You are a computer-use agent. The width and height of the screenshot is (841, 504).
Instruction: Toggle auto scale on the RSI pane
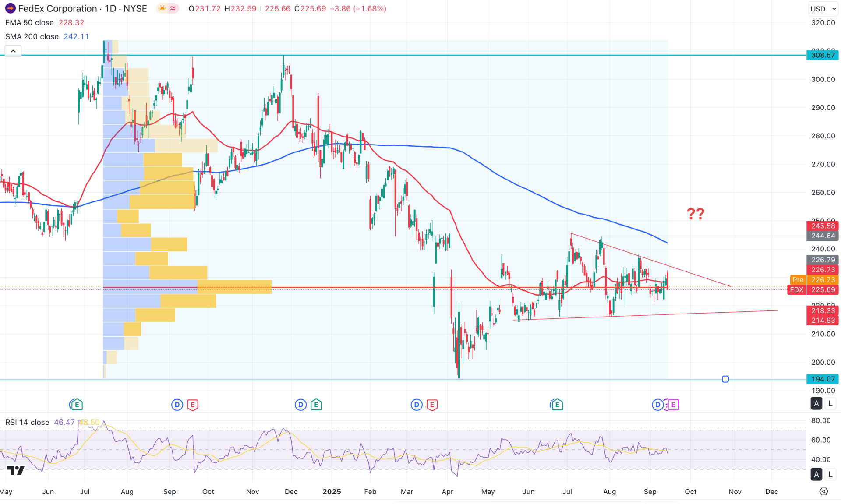coord(816,474)
